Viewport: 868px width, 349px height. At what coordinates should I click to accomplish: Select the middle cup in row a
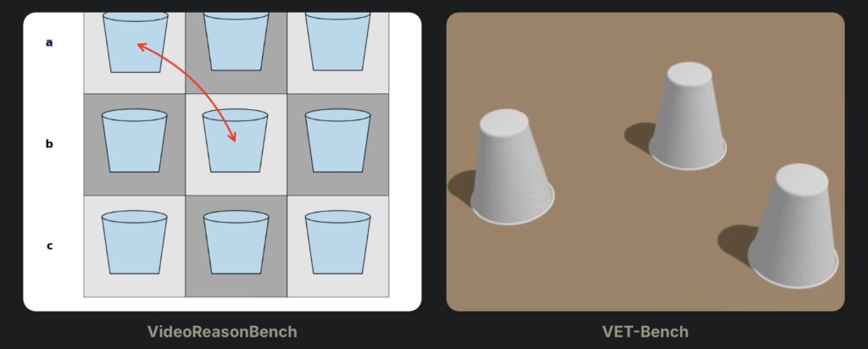click(236, 42)
